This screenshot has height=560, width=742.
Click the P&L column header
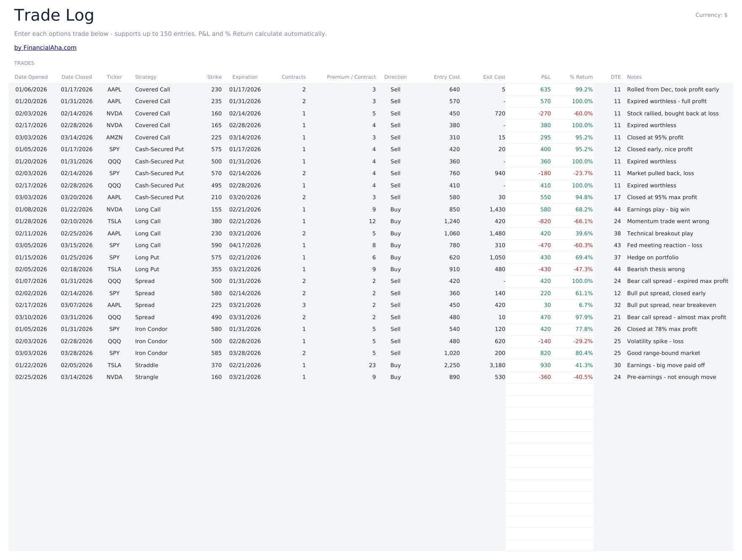pyautogui.click(x=546, y=77)
